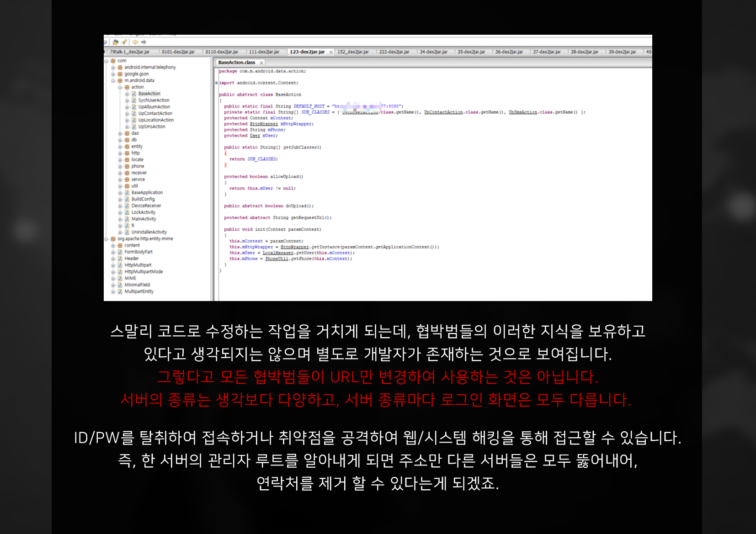Screen dimensions: 756x534
Task: Click the service package icon
Action: tap(127, 180)
